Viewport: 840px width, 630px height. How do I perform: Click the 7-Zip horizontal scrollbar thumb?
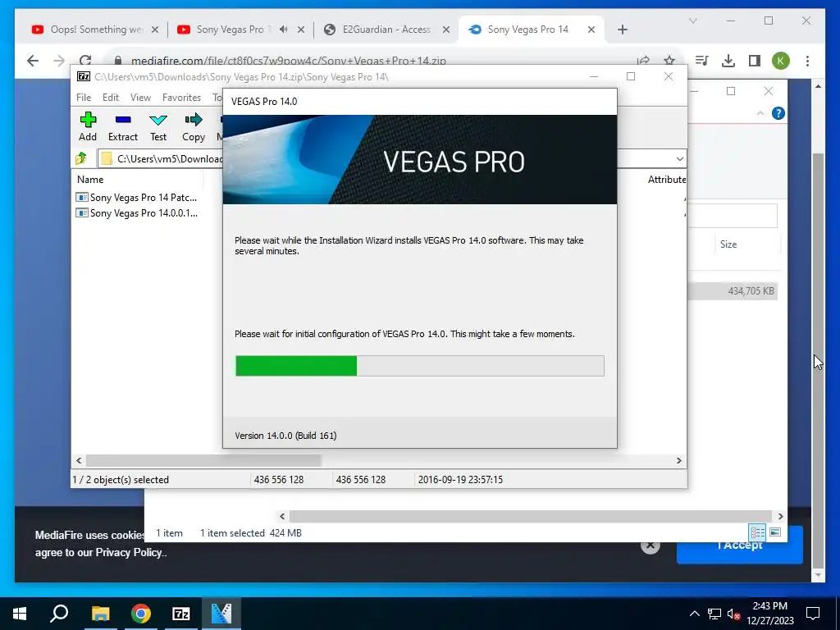point(203,460)
